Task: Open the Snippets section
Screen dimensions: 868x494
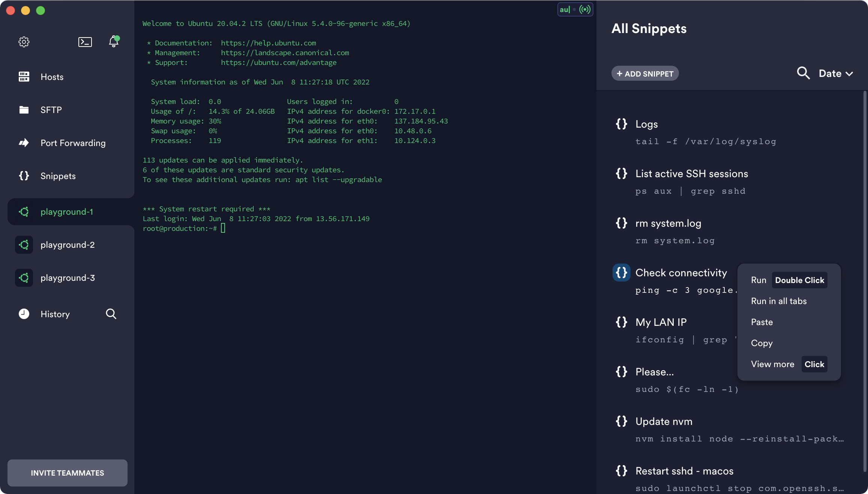Action: 58,176
